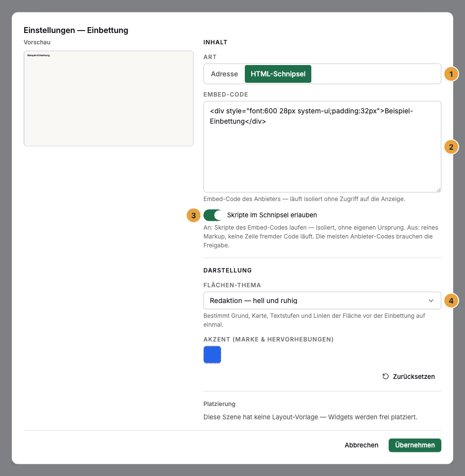Click Übernehmen to apply settings
The image size is (465, 476).
click(415, 445)
